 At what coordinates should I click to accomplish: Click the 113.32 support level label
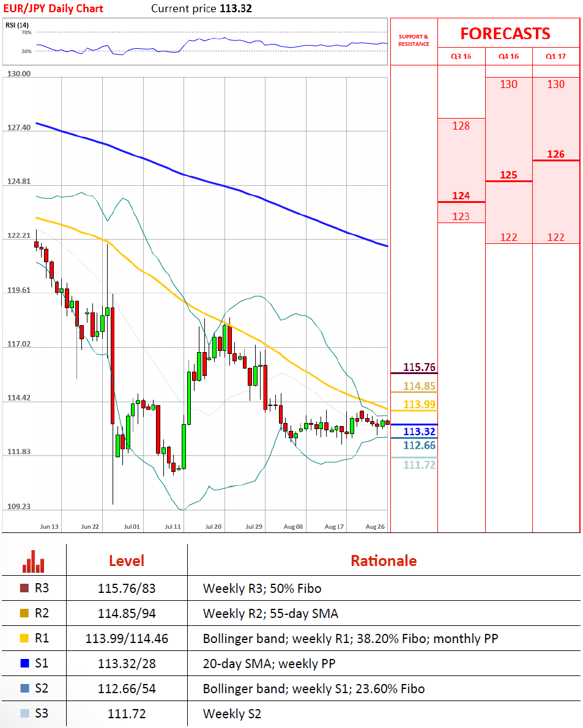pyautogui.click(x=419, y=432)
